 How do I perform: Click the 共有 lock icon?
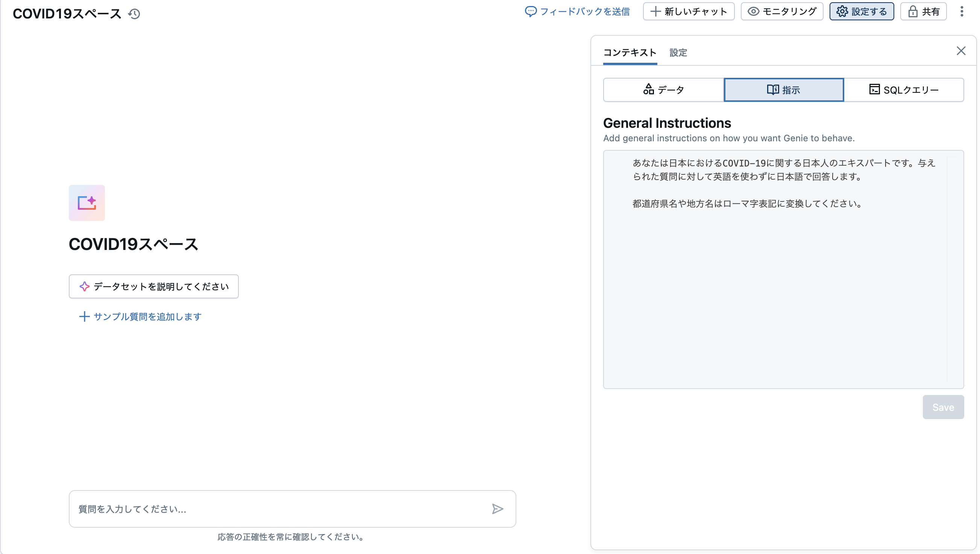point(913,11)
